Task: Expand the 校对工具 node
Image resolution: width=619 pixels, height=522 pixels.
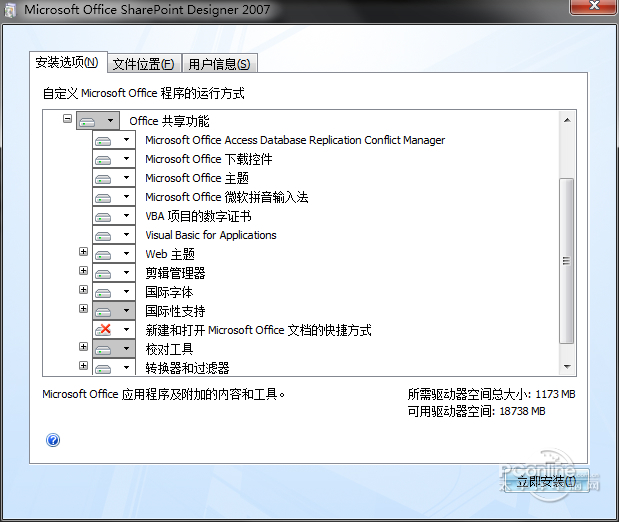Action: tap(83, 346)
